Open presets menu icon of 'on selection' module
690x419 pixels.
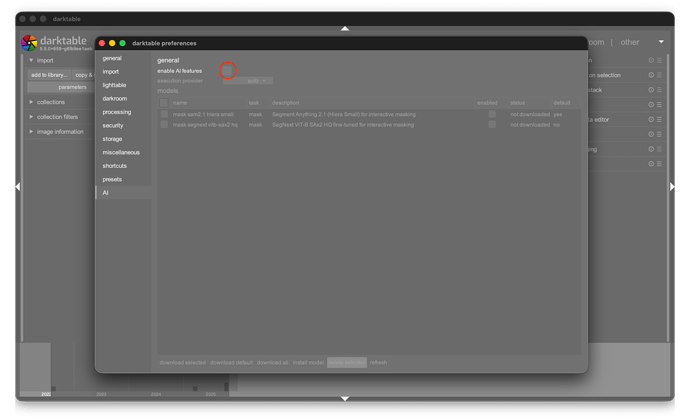[x=659, y=75]
